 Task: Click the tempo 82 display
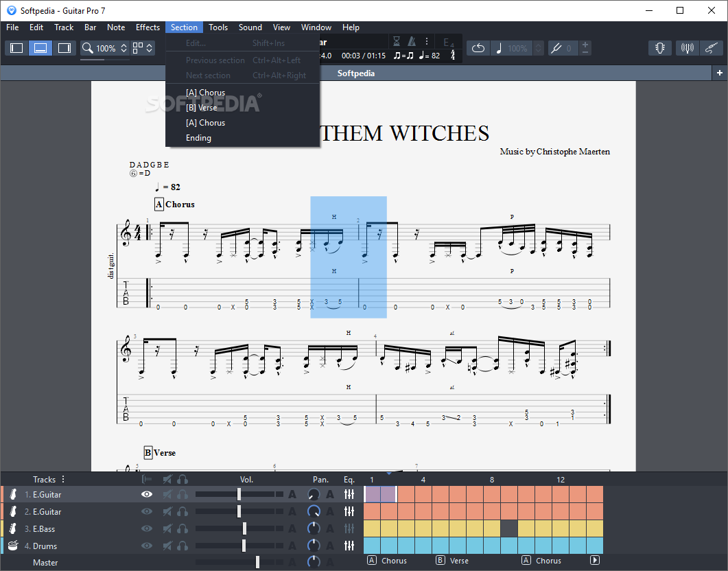tap(430, 56)
